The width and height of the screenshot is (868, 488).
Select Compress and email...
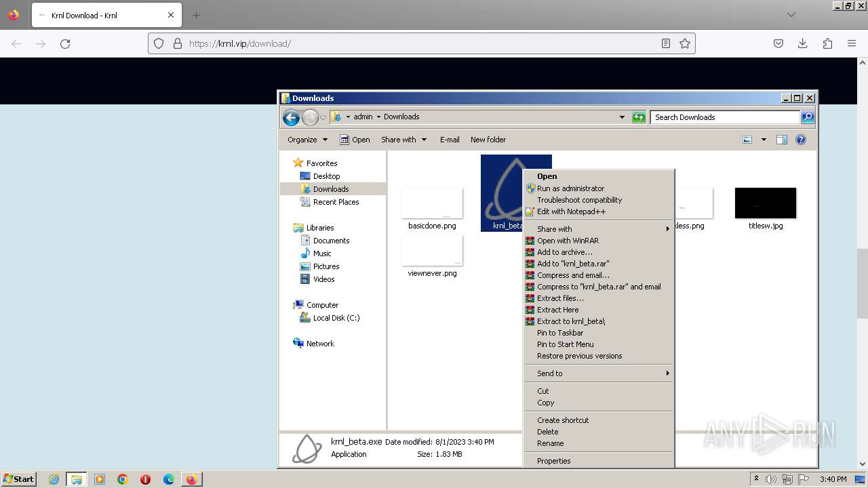pyautogui.click(x=599, y=275)
